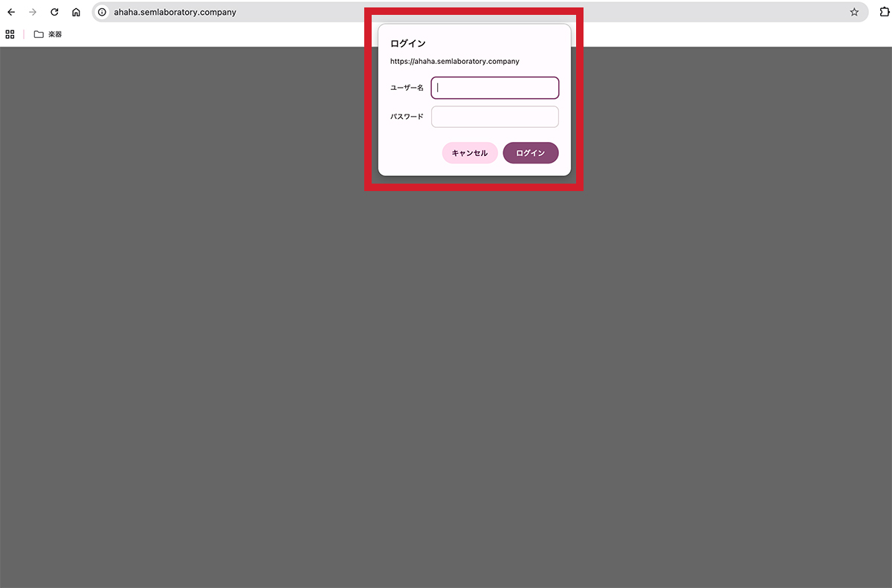Toggle the bookmark star for this page

coord(854,12)
